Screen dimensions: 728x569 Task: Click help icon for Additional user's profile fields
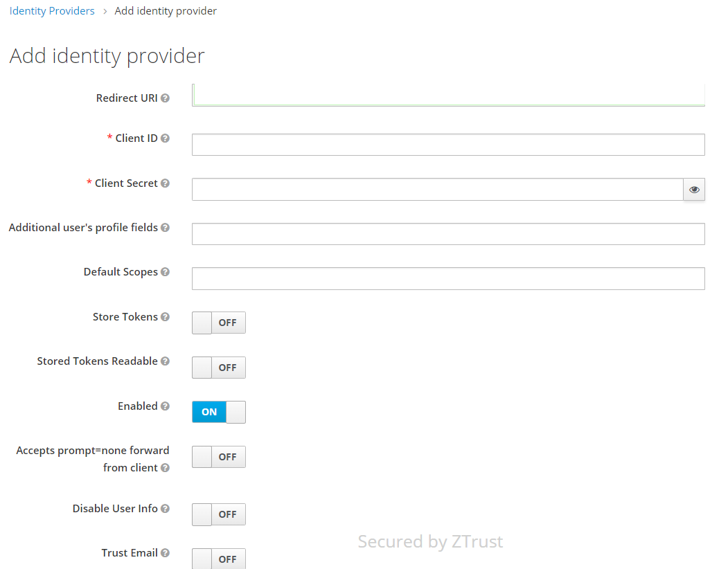coord(165,228)
